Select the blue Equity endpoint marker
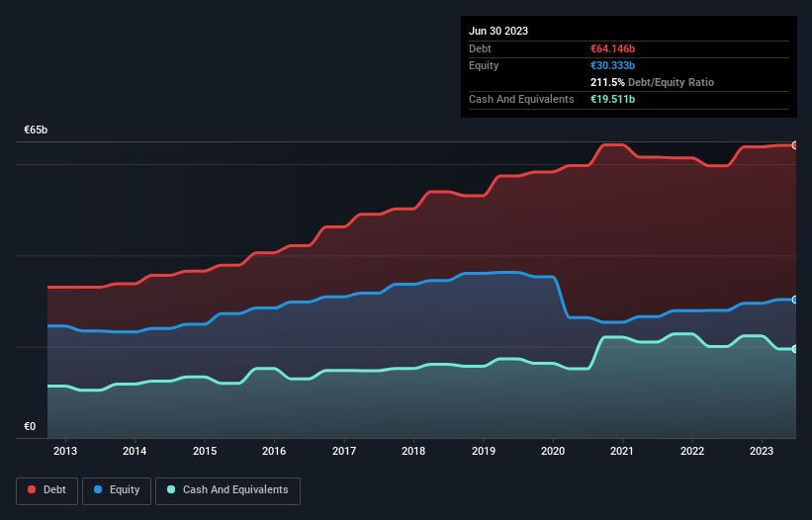The height and width of the screenshot is (520, 812). tap(795, 300)
